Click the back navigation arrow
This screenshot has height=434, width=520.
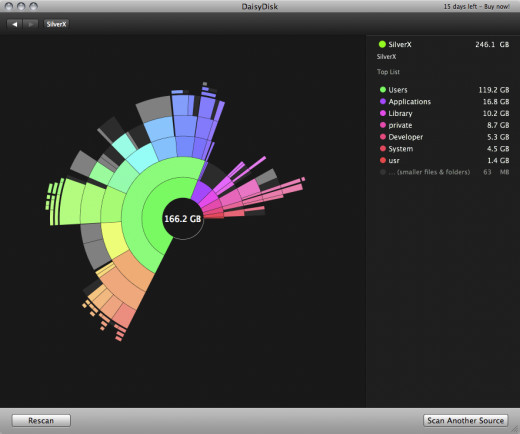tap(14, 24)
